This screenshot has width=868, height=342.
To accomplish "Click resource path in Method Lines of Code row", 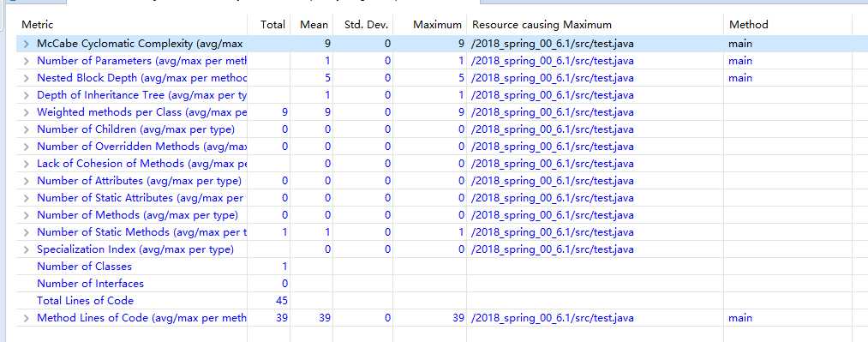I will (553, 318).
